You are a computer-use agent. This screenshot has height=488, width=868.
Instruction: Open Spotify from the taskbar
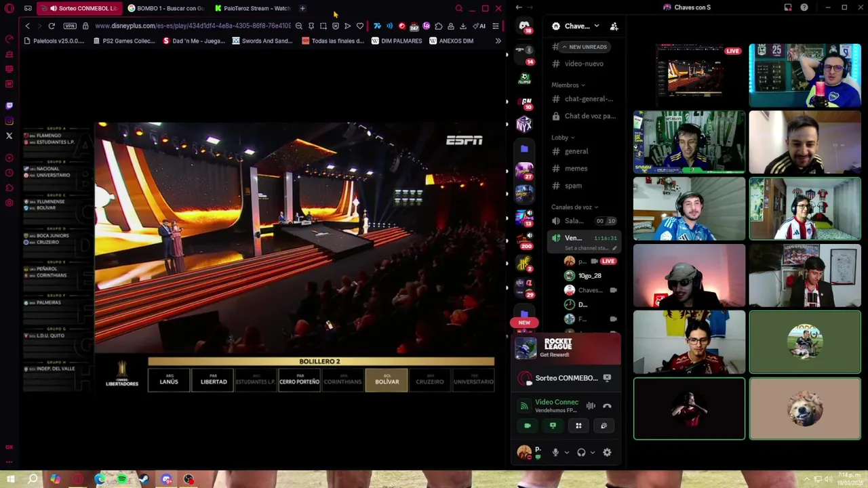(121, 480)
